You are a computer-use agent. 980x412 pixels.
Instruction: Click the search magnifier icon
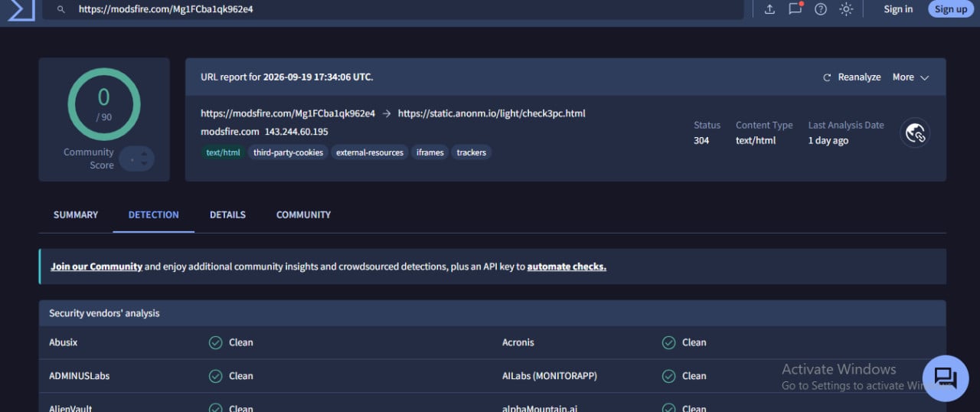tap(60, 10)
